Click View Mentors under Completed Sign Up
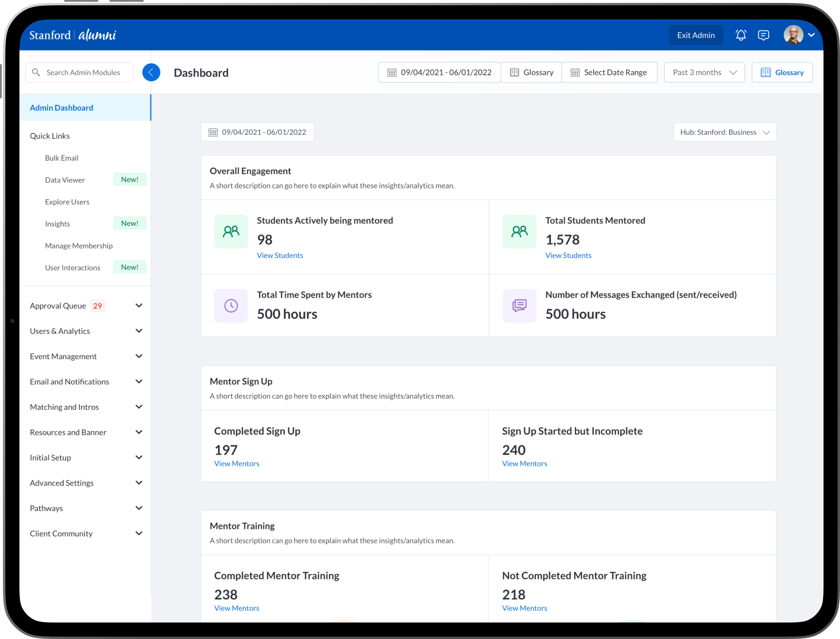 236,463
